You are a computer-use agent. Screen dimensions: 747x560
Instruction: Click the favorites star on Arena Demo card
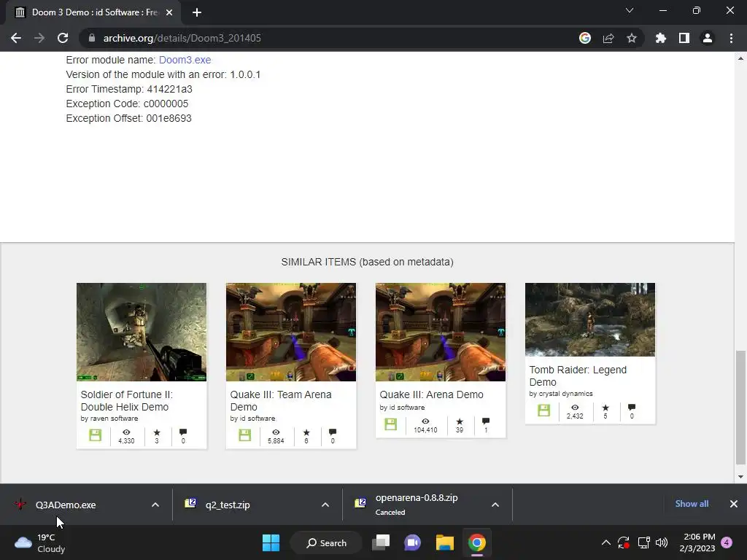coord(460,421)
